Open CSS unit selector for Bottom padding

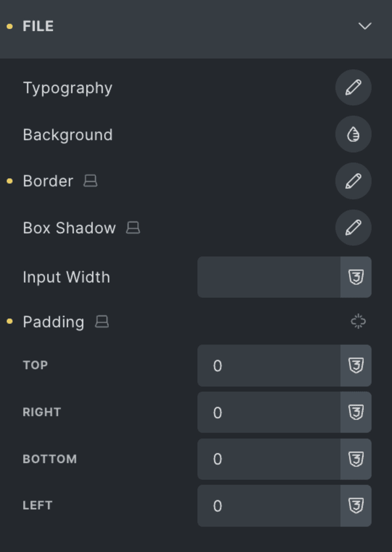pos(356,459)
